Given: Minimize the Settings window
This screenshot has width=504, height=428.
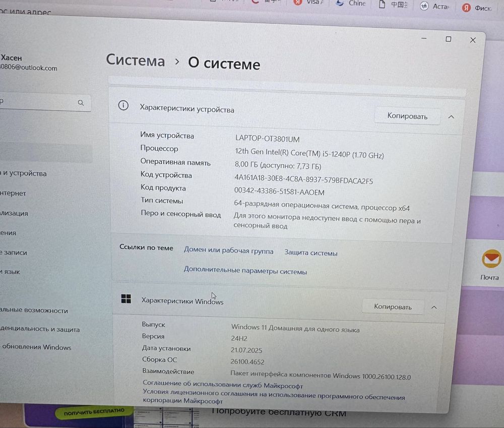Looking at the screenshot, I should tap(424, 38).
